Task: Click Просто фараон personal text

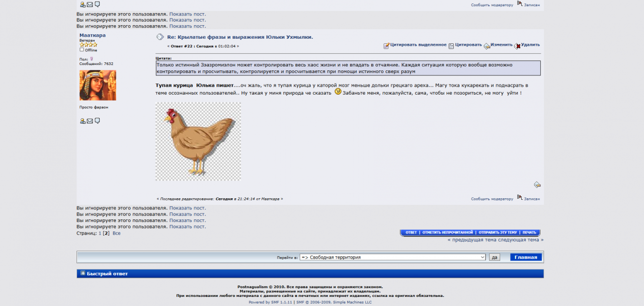Action: tap(94, 107)
